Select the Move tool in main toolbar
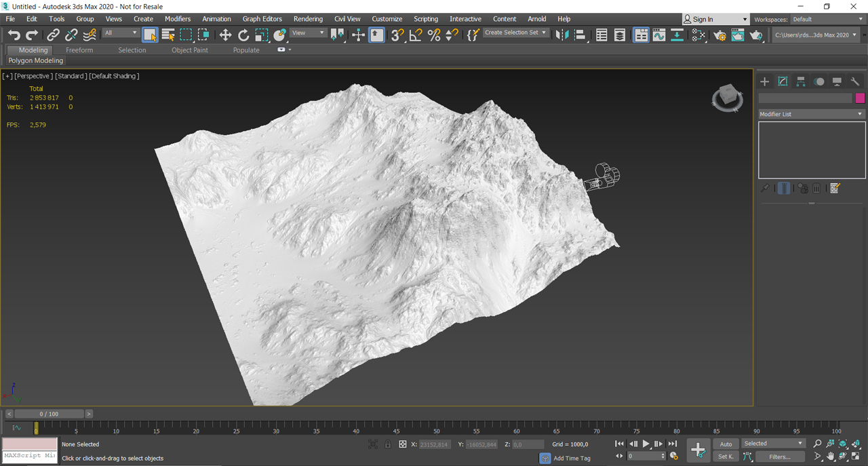Screen dimensions: 868x466 pos(225,35)
